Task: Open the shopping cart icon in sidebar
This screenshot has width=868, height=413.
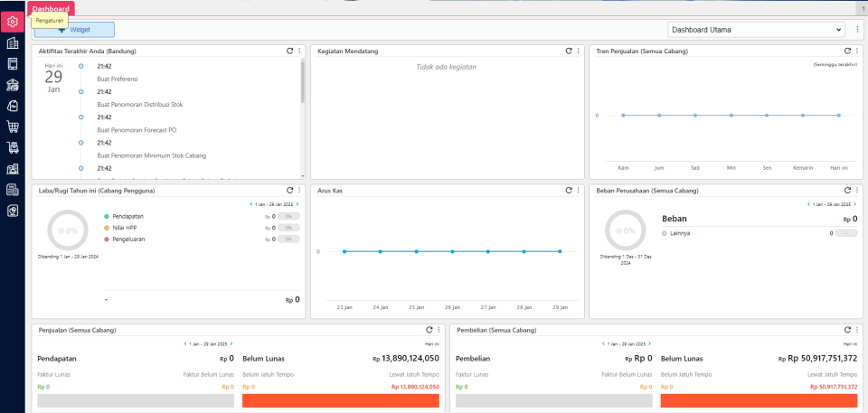Action: pos(13,127)
